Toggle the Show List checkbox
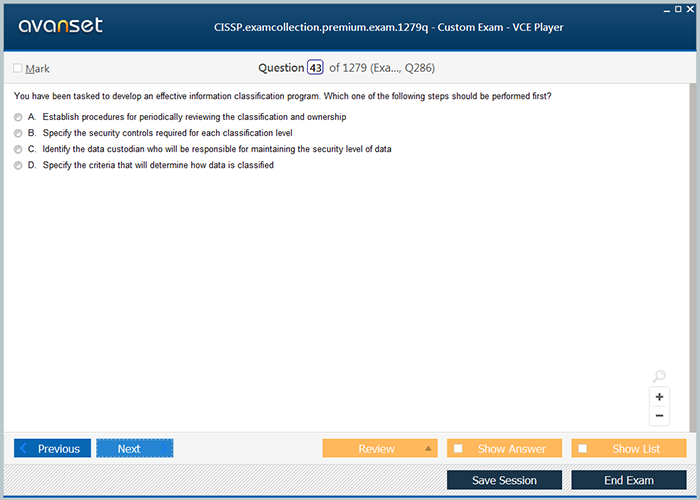 [x=583, y=449]
